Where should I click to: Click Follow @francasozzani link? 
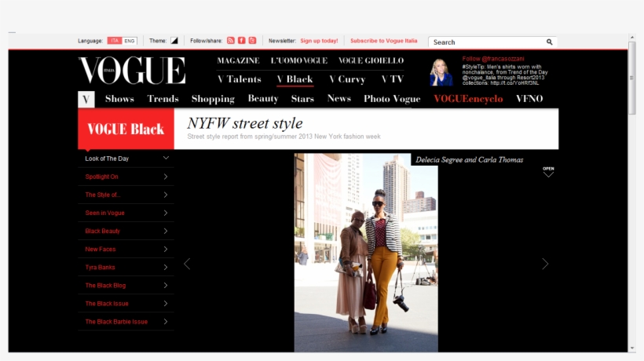click(x=493, y=59)
